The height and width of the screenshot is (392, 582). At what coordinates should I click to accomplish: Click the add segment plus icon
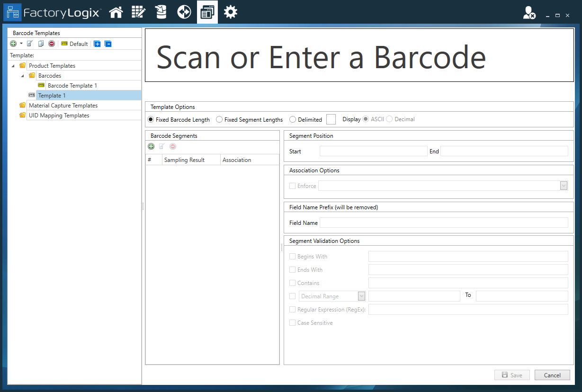pos(151,146)
